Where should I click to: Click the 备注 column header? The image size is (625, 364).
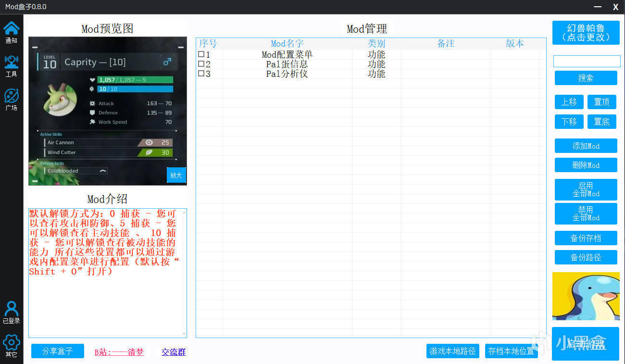pyautogui.click(x=446, y=43)
